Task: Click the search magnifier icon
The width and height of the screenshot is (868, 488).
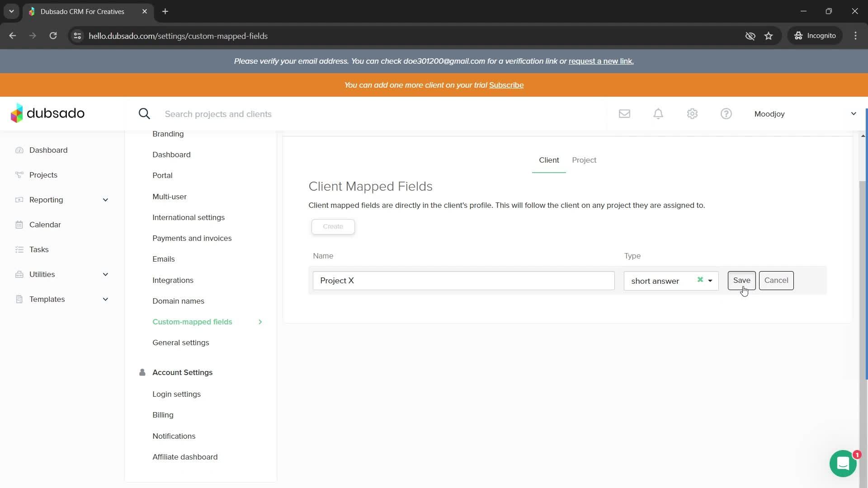Action: click(x=144, y=114)
